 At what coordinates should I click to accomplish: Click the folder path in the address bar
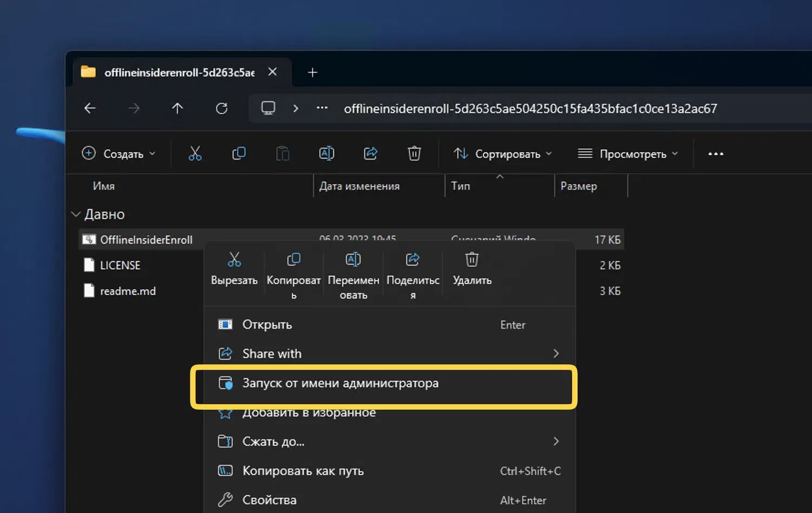[531, 108]
